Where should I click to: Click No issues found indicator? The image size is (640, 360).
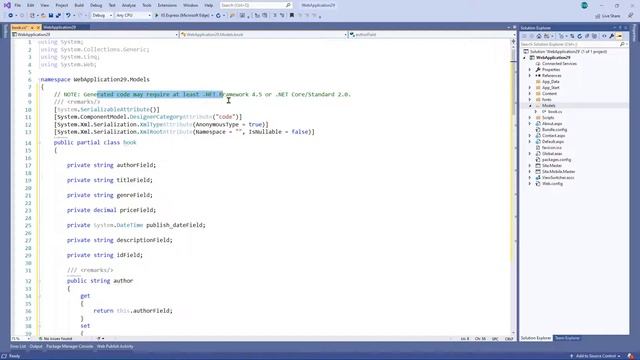coord(56,339)
